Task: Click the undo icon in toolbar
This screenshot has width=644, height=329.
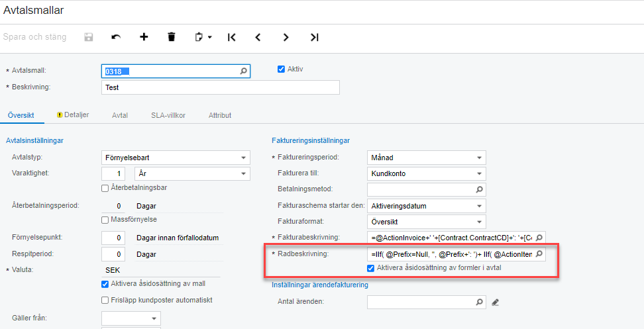Action: (x=116, y=37)
